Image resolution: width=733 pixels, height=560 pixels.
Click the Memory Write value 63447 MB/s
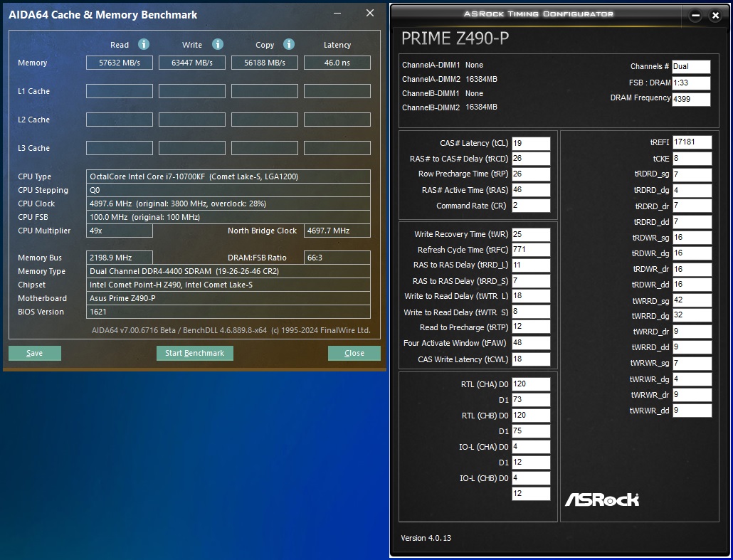point(191,63)
